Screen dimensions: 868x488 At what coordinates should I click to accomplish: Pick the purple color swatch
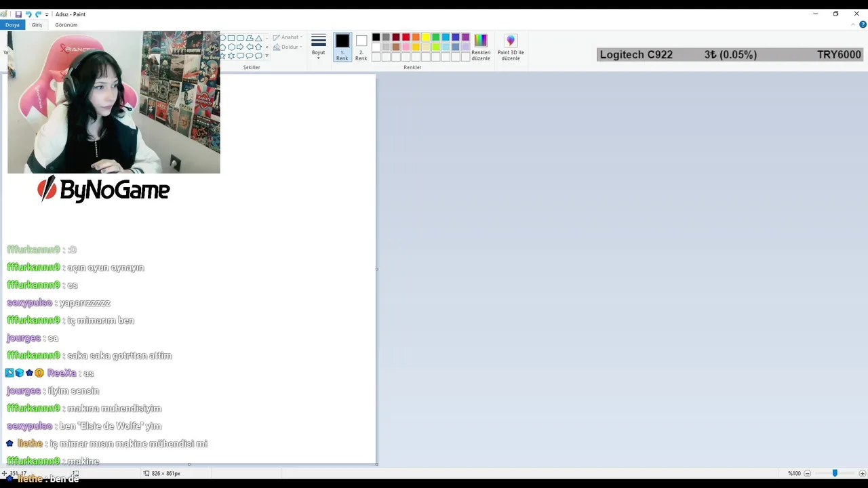coord(465,37)
